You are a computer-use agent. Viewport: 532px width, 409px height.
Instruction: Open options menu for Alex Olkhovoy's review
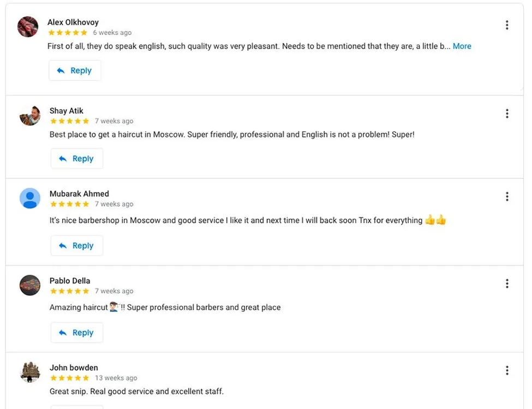[507, 25]
